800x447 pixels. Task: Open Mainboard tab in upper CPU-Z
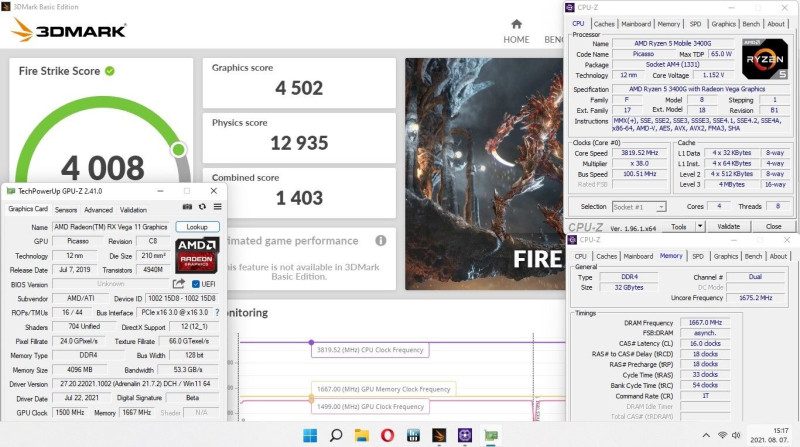pyautogui.click(x=636, y=24)
